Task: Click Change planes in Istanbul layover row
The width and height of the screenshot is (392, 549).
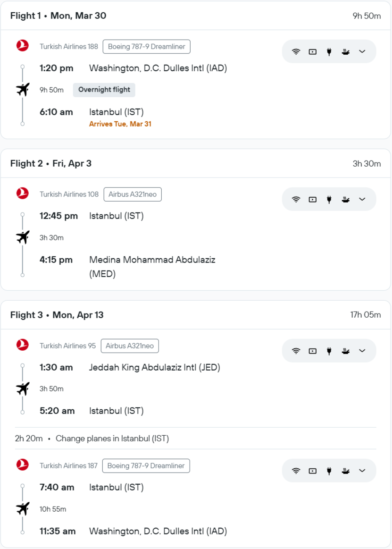Action: click(112, 439)
